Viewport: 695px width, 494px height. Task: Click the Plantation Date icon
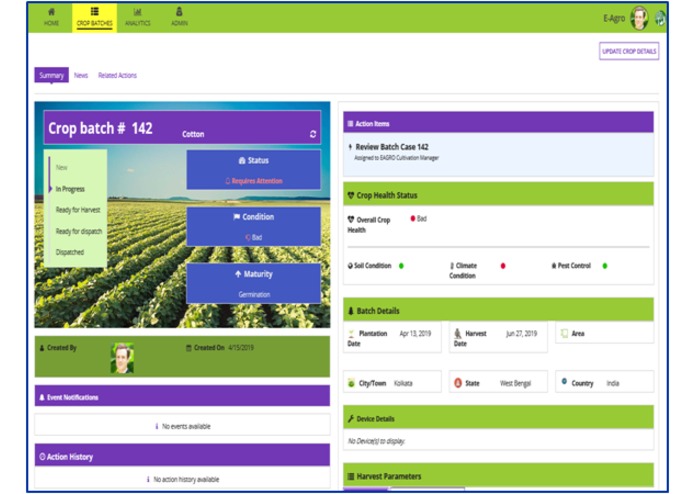pos(351,334)
